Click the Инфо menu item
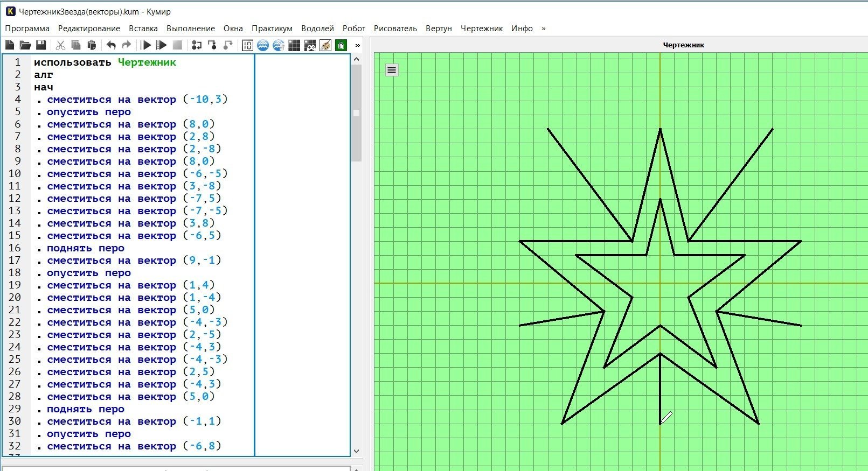Viewport: 868px width, 471px height. coord(522,29)
